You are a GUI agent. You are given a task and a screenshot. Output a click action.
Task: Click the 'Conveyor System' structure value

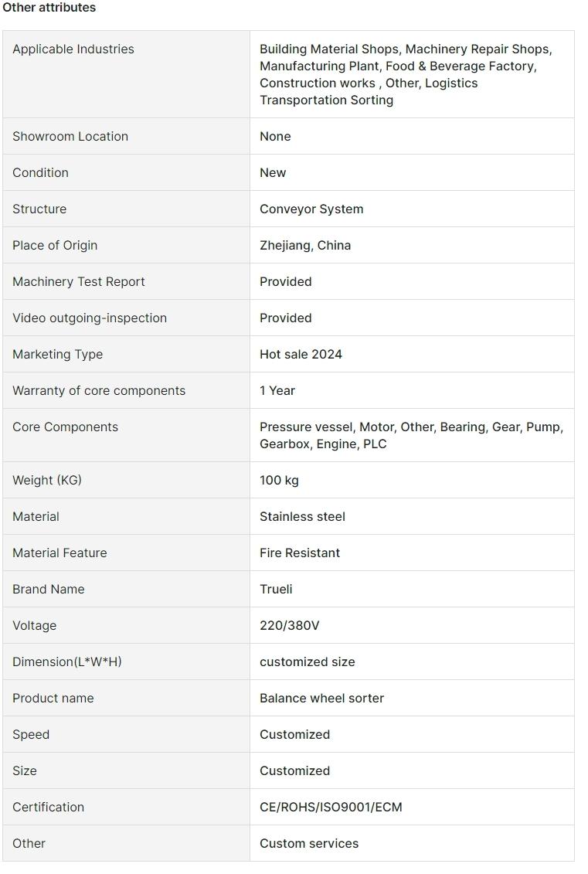tap(311, 209)
